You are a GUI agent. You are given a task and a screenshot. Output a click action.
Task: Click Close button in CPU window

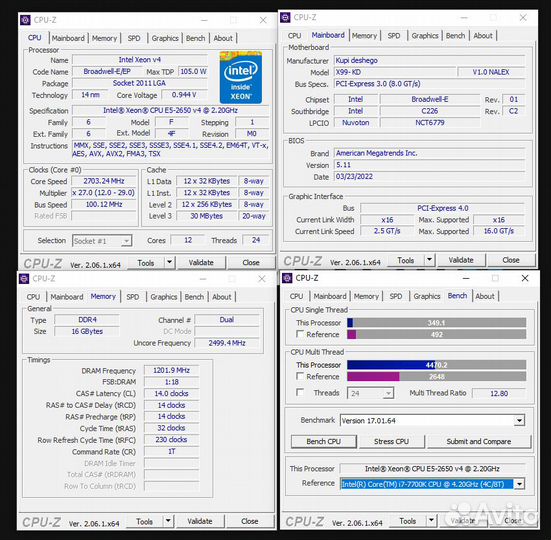pyautogui.click(x=251, y=262)
